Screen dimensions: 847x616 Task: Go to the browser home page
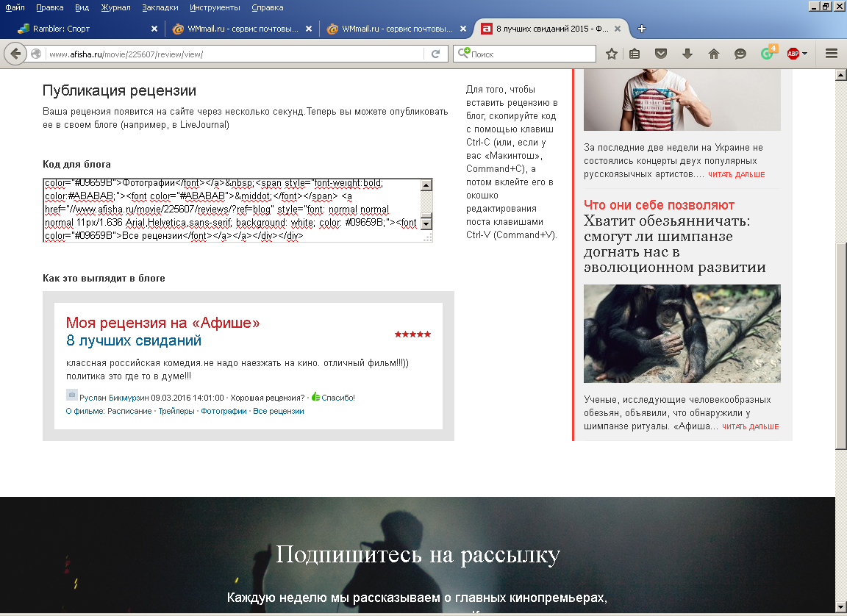point(713,54)
